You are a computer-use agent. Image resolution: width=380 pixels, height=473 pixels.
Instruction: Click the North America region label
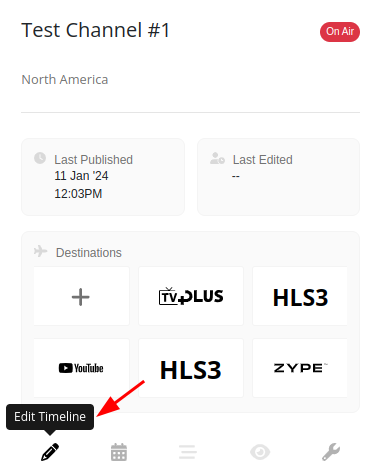65,80
